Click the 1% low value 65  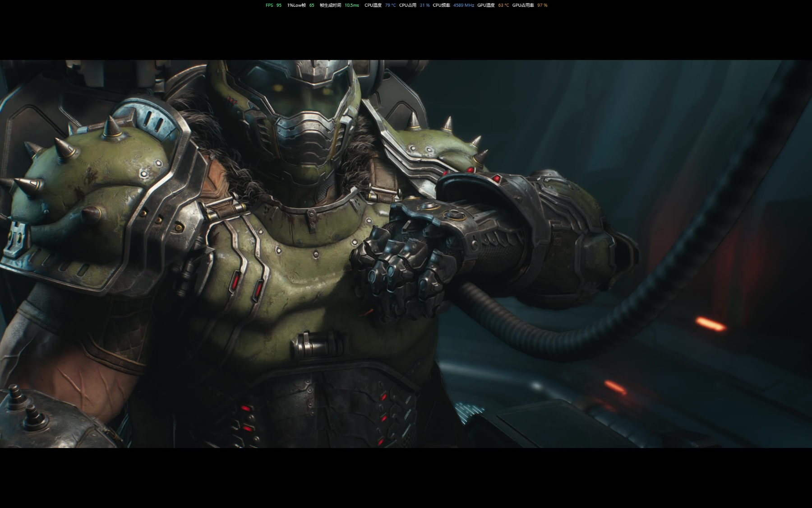(x=312, y=5)
